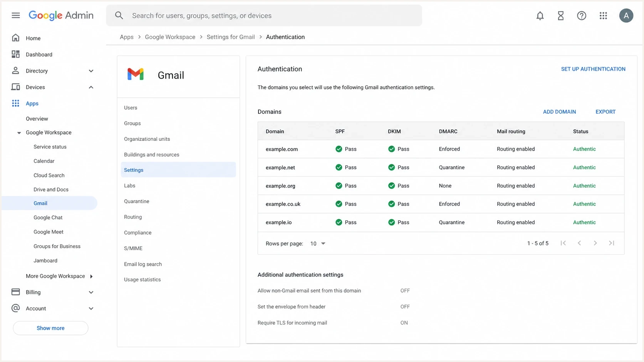Open Drive and Docs in sidebar
This screenshot has height=362, width=644.
[51, 189]
